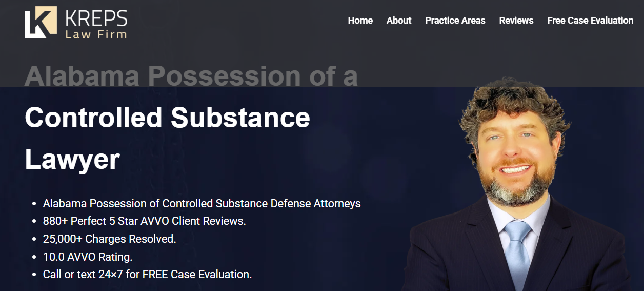Click the KREPS brand name text
644x291 pixels.
pos(96,17)
